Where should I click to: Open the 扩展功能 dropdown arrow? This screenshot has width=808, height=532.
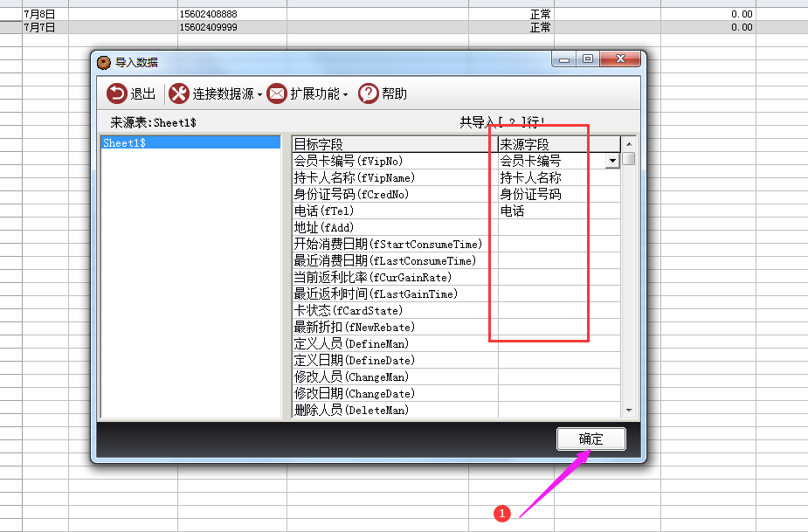(345, 95)
